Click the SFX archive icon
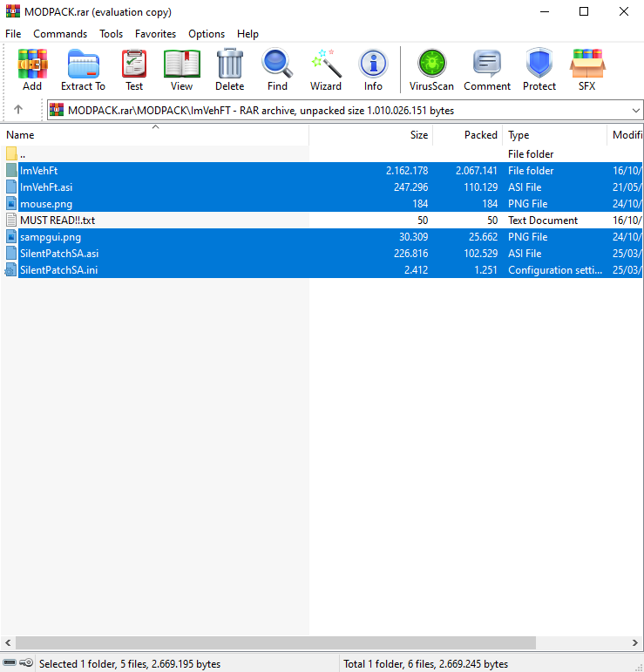The width and height of the screenshot is (644, 672). [x=587, y=64]
